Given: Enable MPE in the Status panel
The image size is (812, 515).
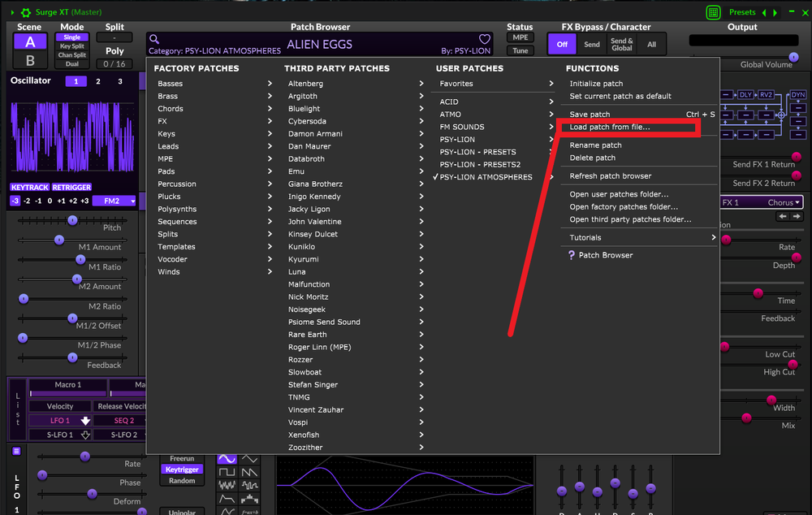Looking at the screenshot, I should coord(520,37).
